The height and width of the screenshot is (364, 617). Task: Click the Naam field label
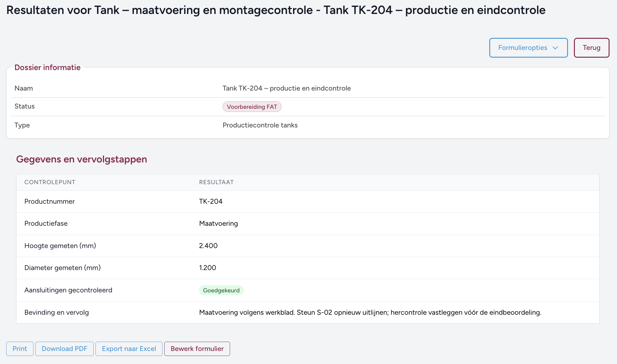point(24,88)
